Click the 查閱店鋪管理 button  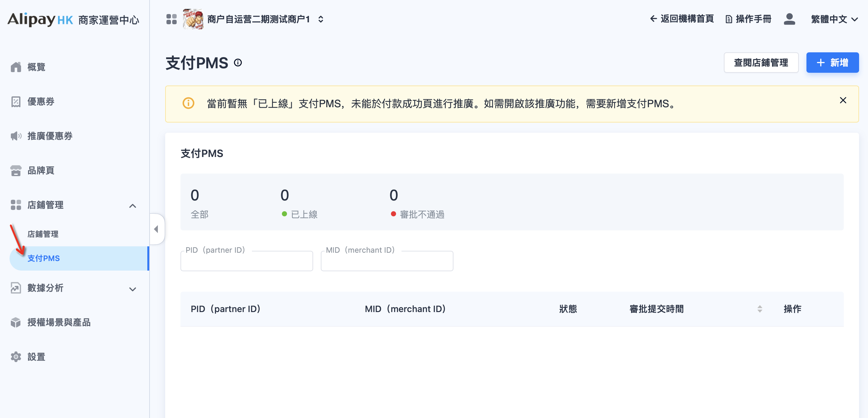click(761, 62)
